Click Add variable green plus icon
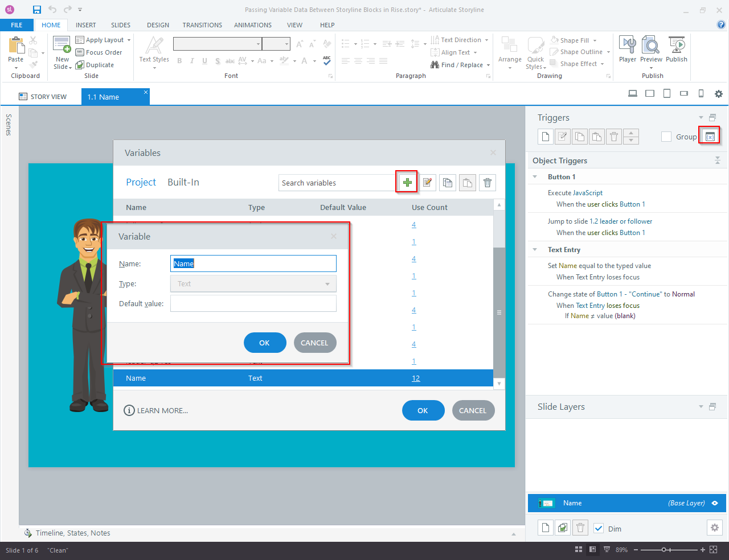The width and height of the screenshot is (729, 560). pos(407,183)
